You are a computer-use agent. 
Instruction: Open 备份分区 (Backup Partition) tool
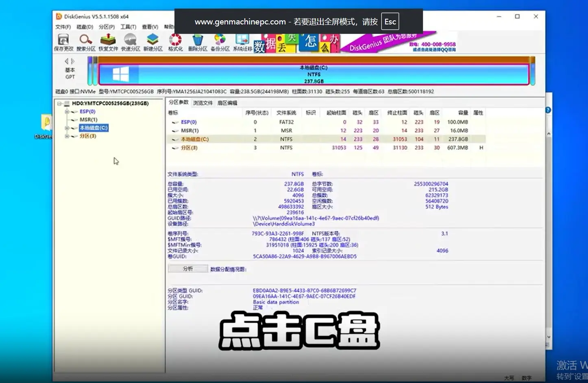[x=220, y=42]
